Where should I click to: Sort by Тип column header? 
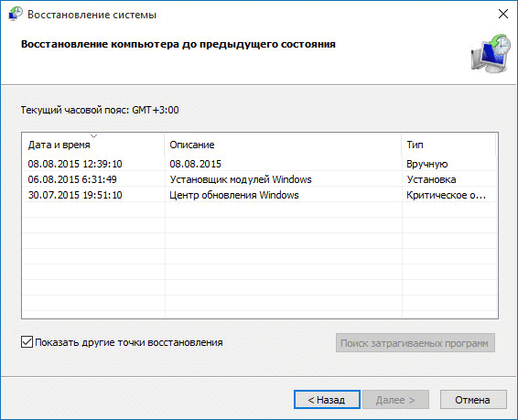point(448,145)
